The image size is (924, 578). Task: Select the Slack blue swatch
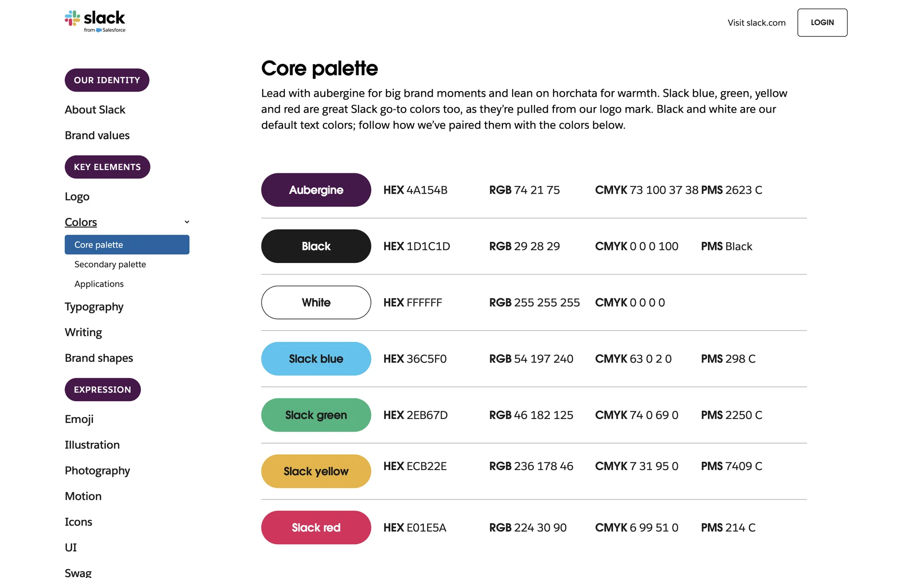coord(316,359)
